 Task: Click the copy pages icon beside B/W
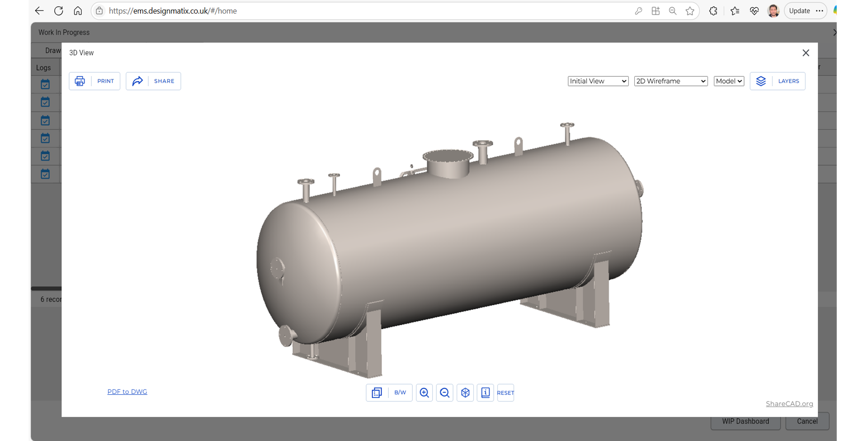(x=377, y=393)
